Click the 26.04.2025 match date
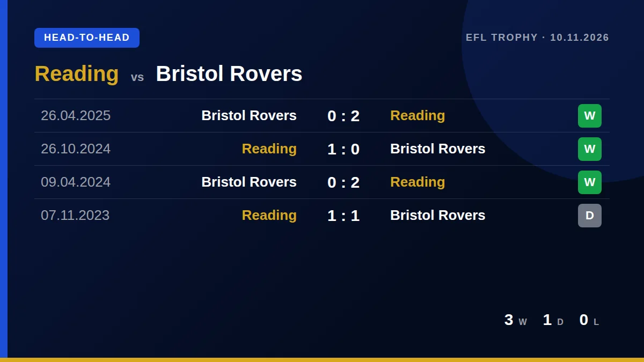The width and height of the screenshot is (644, 362). pyautogui.click(x=76, y=116)
